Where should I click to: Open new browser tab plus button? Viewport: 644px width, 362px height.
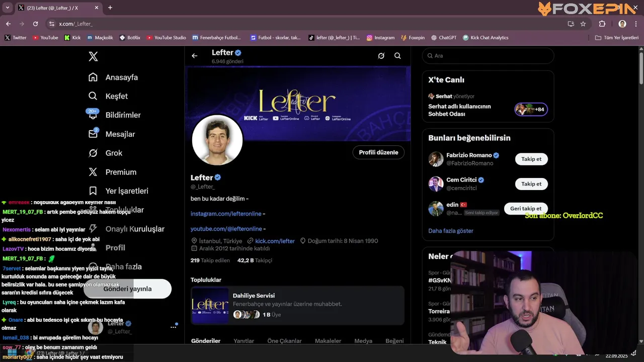tap(110, 8)
